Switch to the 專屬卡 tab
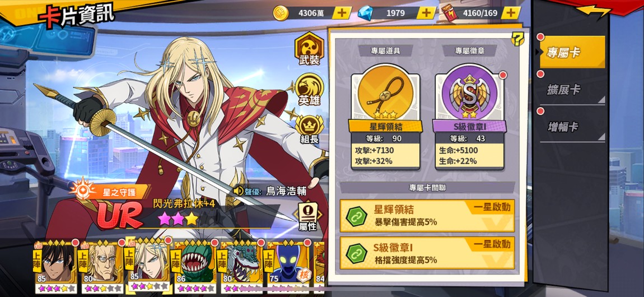This screenshot has width=644, height=297. pos(572,52)
